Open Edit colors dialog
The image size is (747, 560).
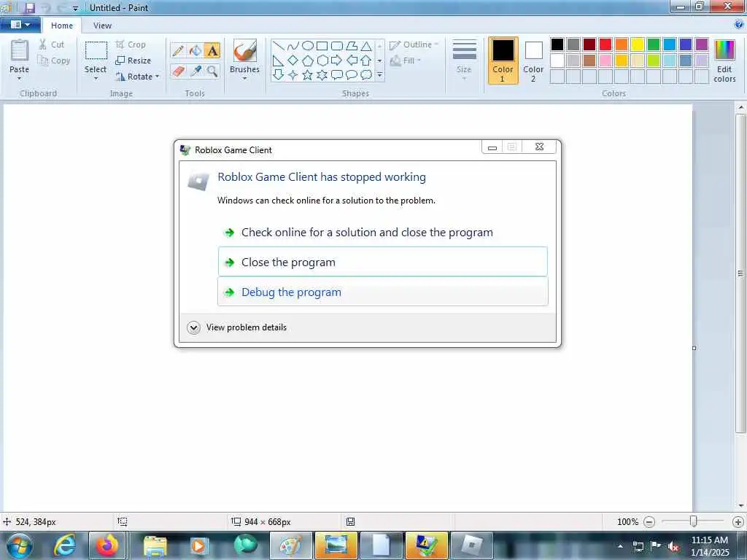[x=724, y=61]
